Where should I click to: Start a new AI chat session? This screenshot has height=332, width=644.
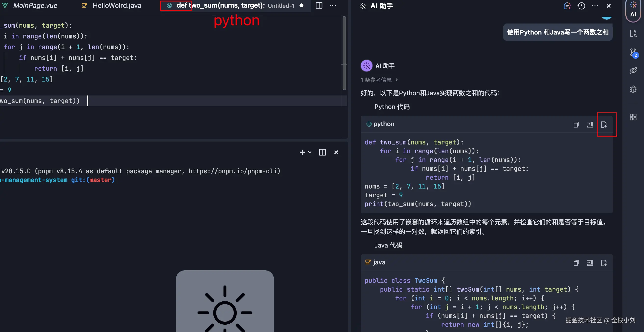tap(567, 6)
